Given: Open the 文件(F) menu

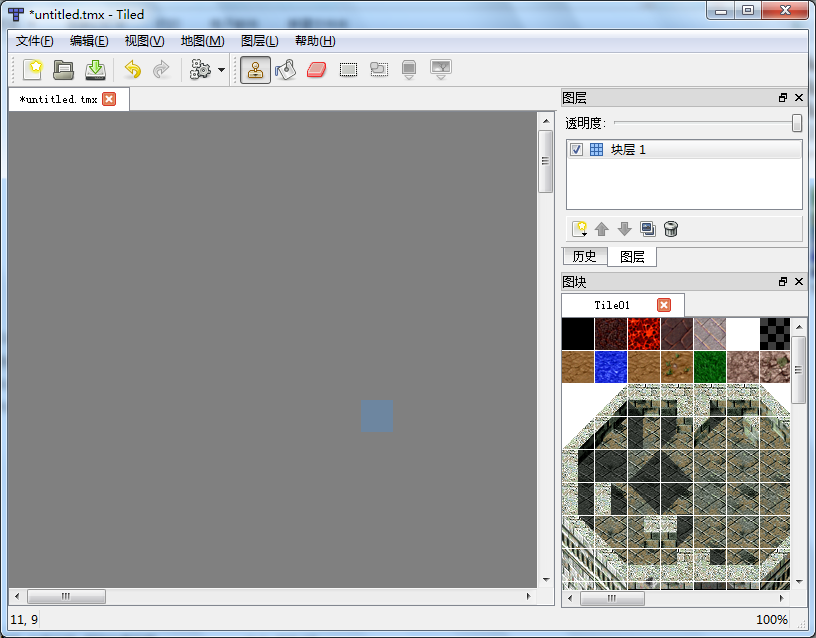Looking at the screenshot, I should coord(34,41).
